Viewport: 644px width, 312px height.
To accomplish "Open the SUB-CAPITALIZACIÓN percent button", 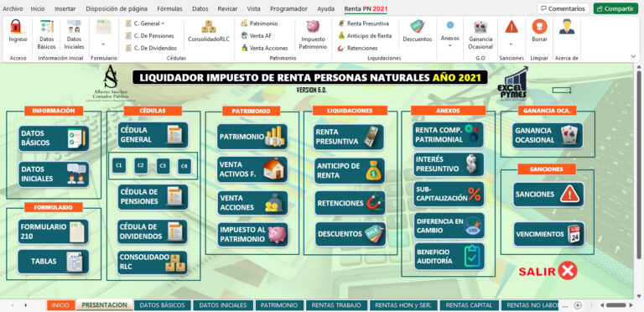I will point(449,195).
